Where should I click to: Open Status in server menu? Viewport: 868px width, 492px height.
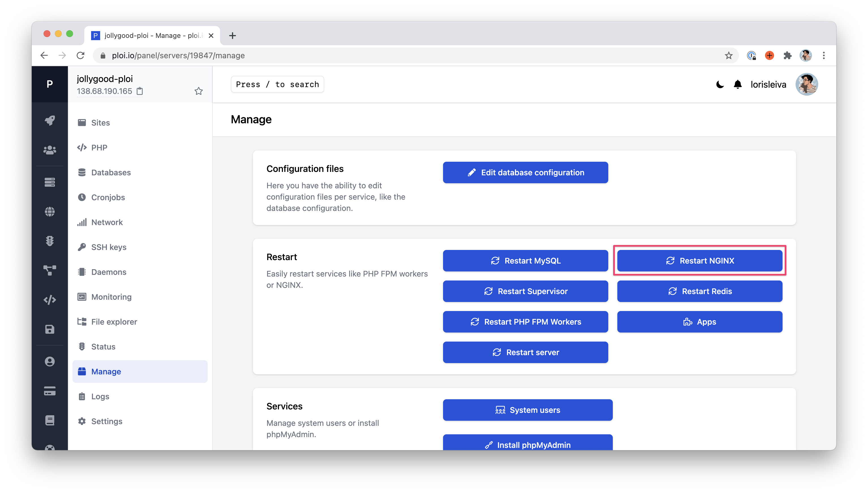140,347
